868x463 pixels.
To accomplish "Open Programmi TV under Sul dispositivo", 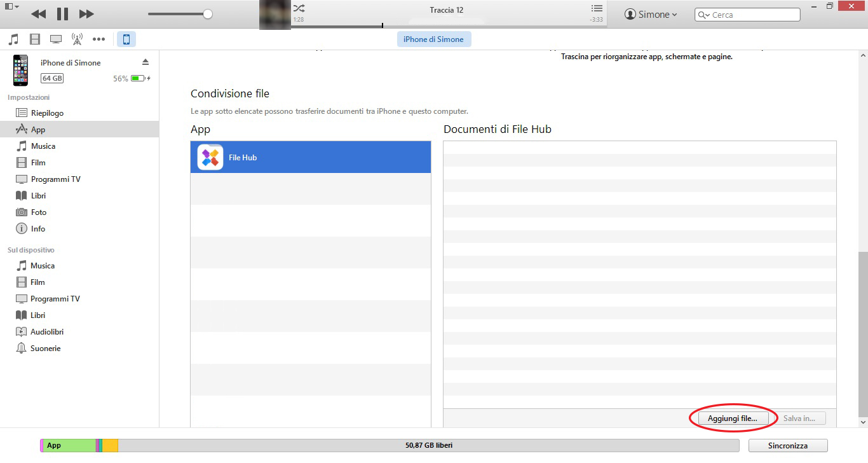I will click(79, 298).
